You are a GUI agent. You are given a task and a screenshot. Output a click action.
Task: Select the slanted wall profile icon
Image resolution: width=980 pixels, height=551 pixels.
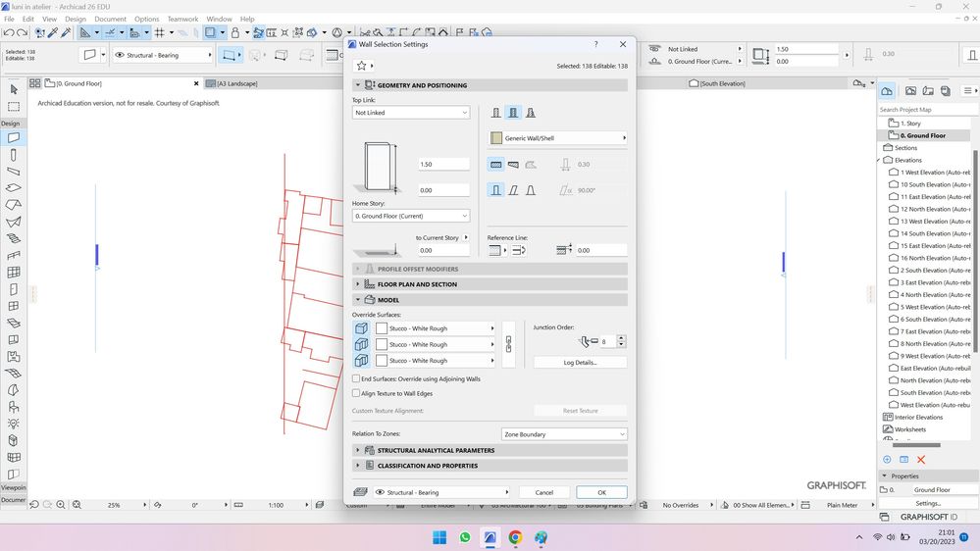tap(513, 190)
